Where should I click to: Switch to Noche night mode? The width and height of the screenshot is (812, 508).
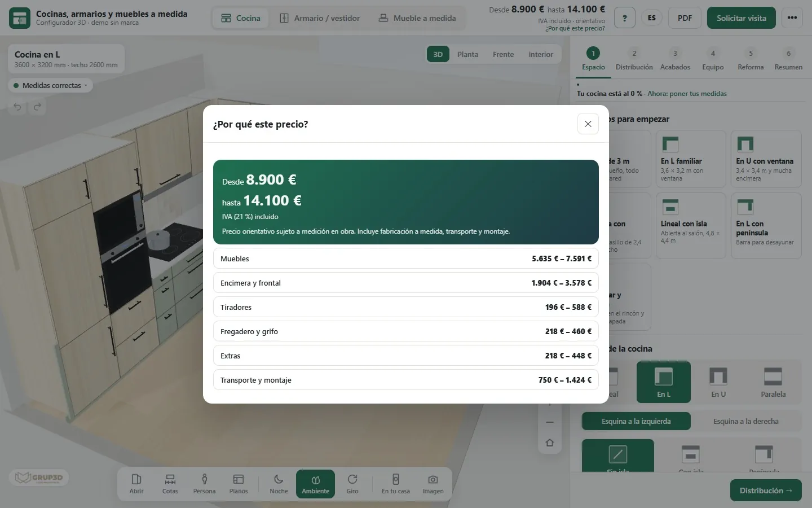[279, 484]
